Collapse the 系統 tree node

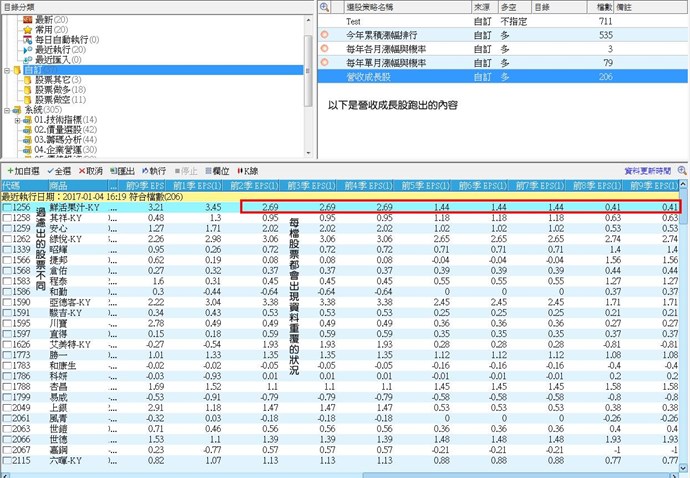point(7,110)
